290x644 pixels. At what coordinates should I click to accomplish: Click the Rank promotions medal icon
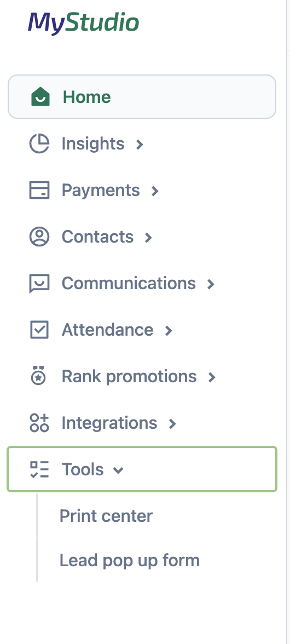pos(39,376)
